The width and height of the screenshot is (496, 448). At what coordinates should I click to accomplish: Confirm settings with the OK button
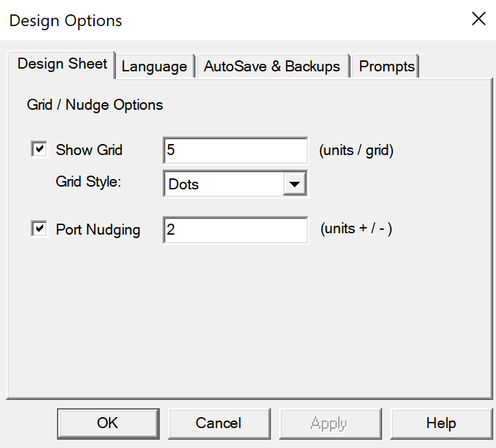(x=108, y=423)
